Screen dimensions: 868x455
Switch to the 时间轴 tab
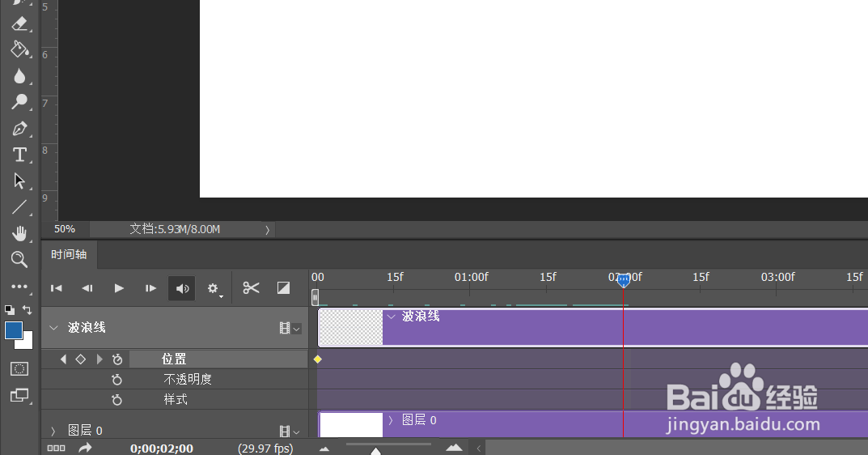[x=70, y=254]
